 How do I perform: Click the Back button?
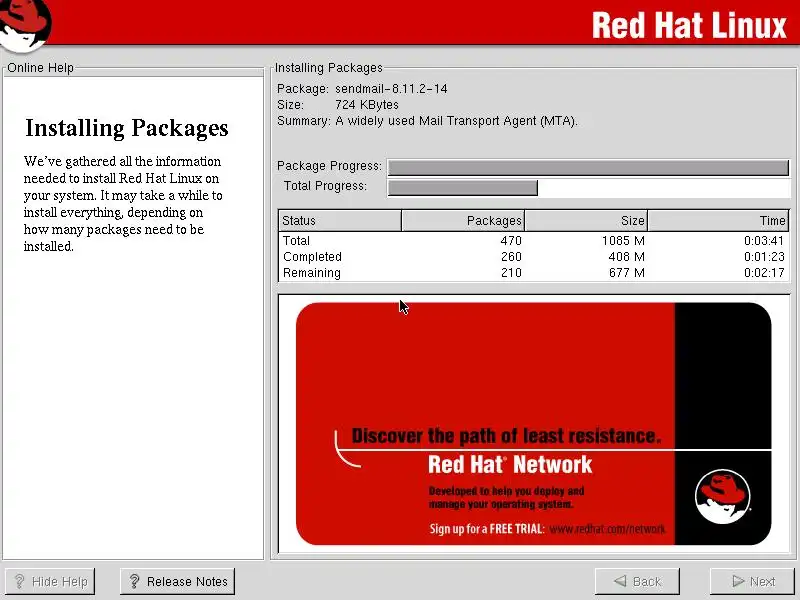click(637, 581)
